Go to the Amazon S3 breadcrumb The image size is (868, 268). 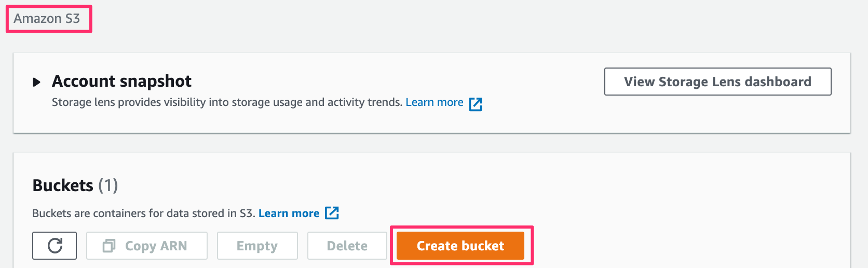(47, 19)
